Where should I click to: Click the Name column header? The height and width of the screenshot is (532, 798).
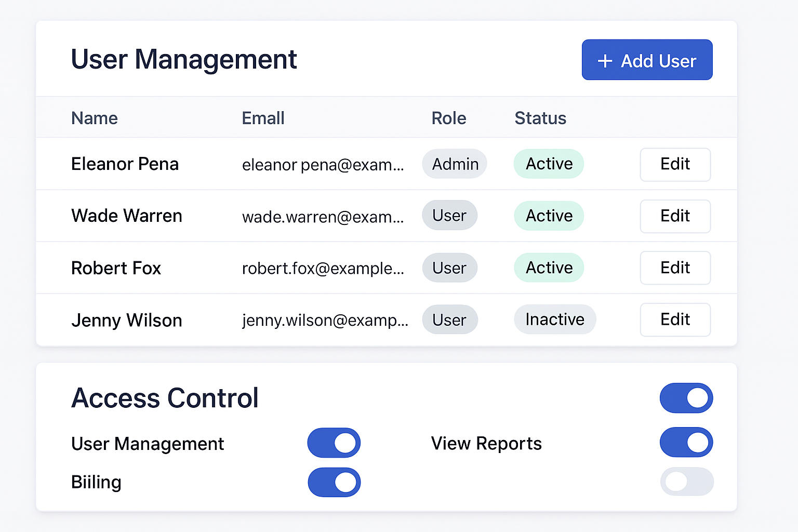point(94,118)
